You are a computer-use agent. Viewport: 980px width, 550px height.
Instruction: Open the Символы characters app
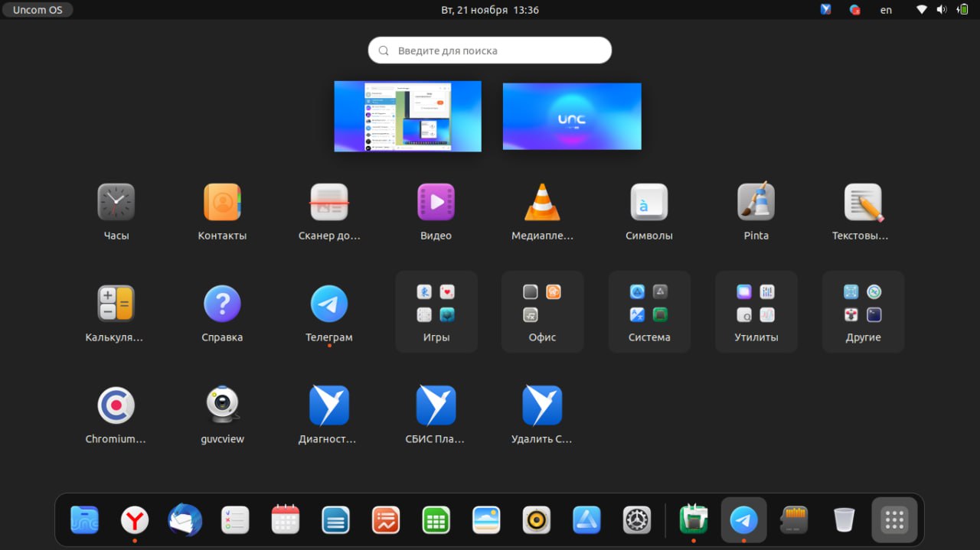tap(648, 203)
